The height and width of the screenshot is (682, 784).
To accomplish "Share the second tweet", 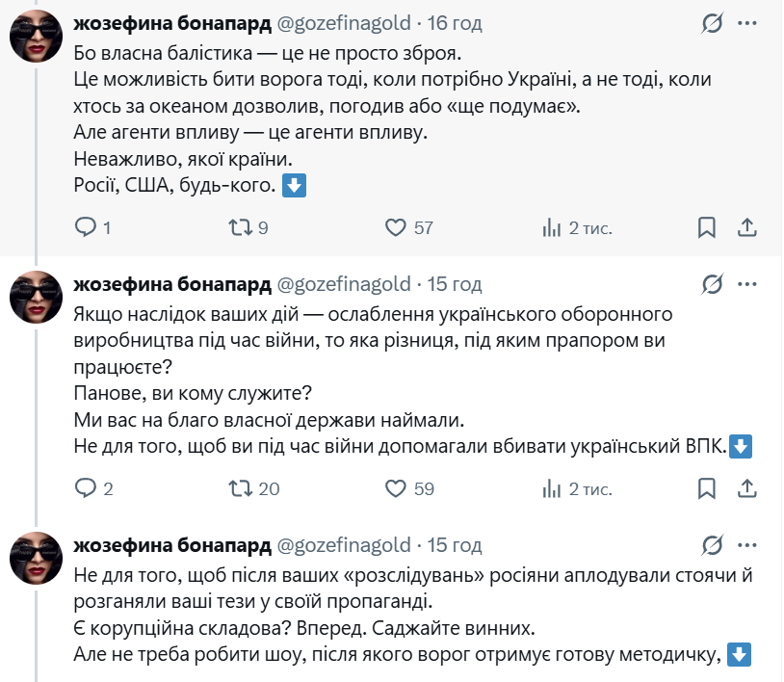I will pos(746,488).
